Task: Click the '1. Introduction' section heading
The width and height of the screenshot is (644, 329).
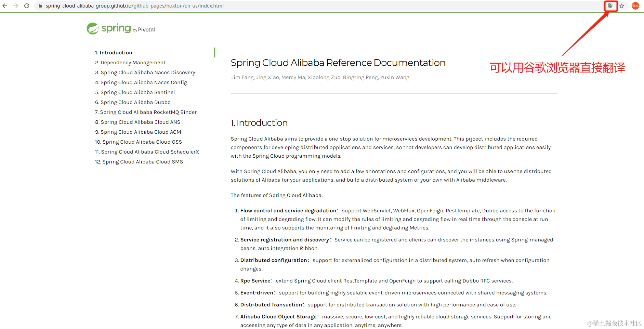Action: click(x=259, y=123)
